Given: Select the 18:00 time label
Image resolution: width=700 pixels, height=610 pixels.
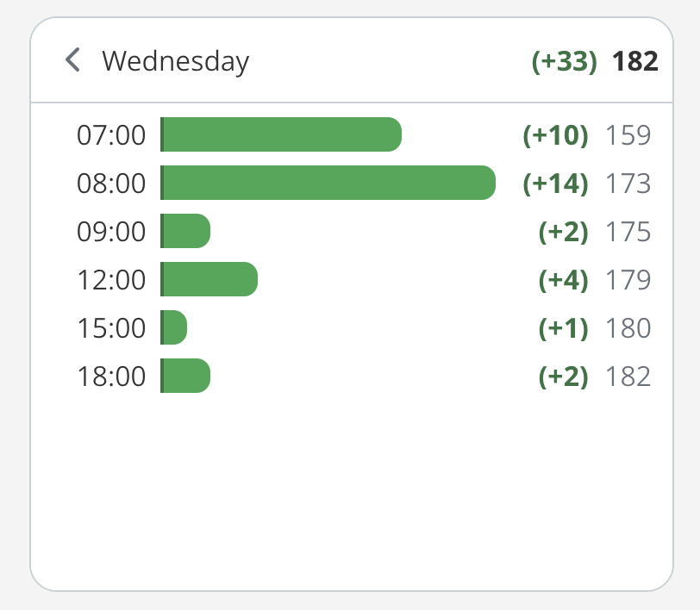Looking at the screenshot, I should (111, 377).
